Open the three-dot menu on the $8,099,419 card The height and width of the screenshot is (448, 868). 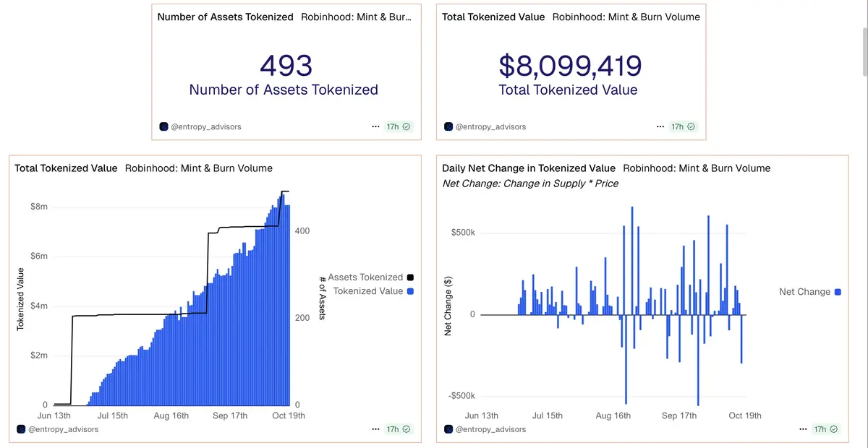click(x=660, y=126)
